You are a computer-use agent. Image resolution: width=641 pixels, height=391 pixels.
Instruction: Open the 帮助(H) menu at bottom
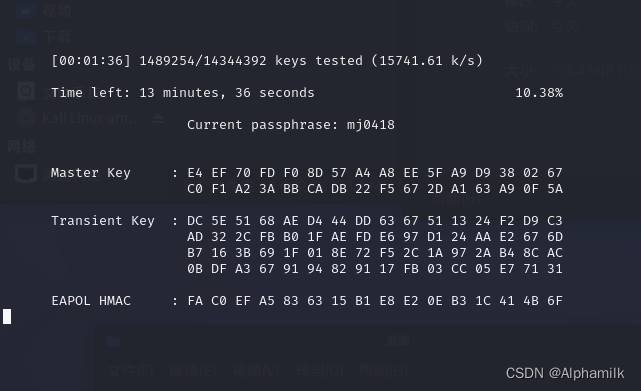point(383,371)
